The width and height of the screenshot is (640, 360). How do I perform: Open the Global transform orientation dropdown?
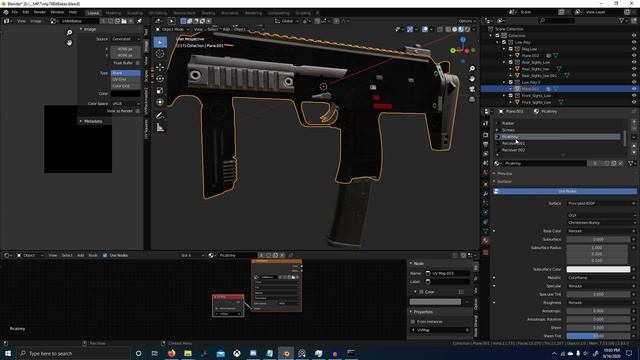tap(287, 21)
